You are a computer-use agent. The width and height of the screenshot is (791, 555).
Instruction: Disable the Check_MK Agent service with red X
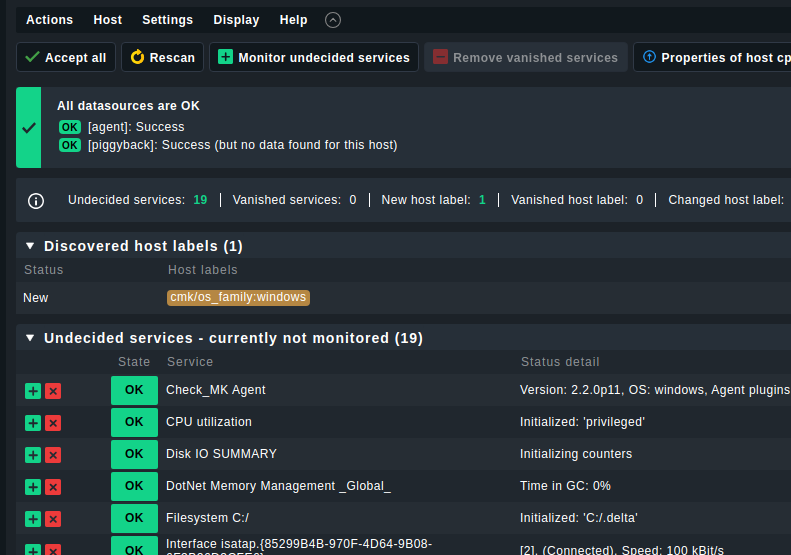(53, 391)
